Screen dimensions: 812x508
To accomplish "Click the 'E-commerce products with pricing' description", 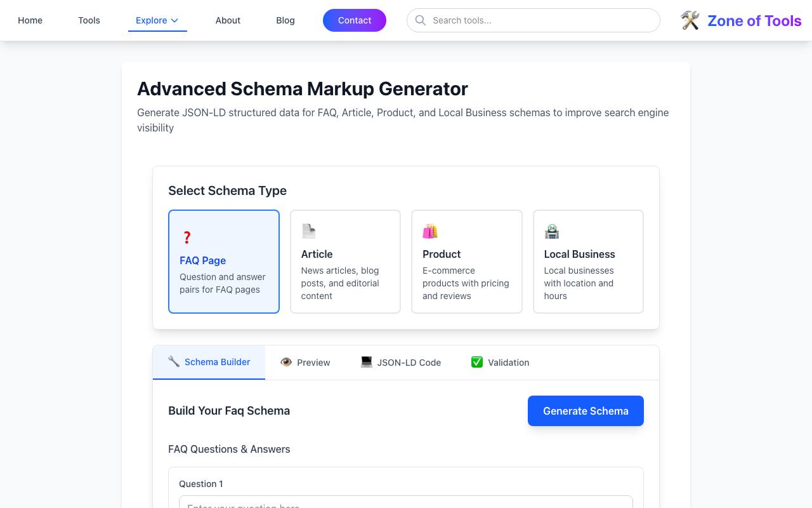I will 466,283.
